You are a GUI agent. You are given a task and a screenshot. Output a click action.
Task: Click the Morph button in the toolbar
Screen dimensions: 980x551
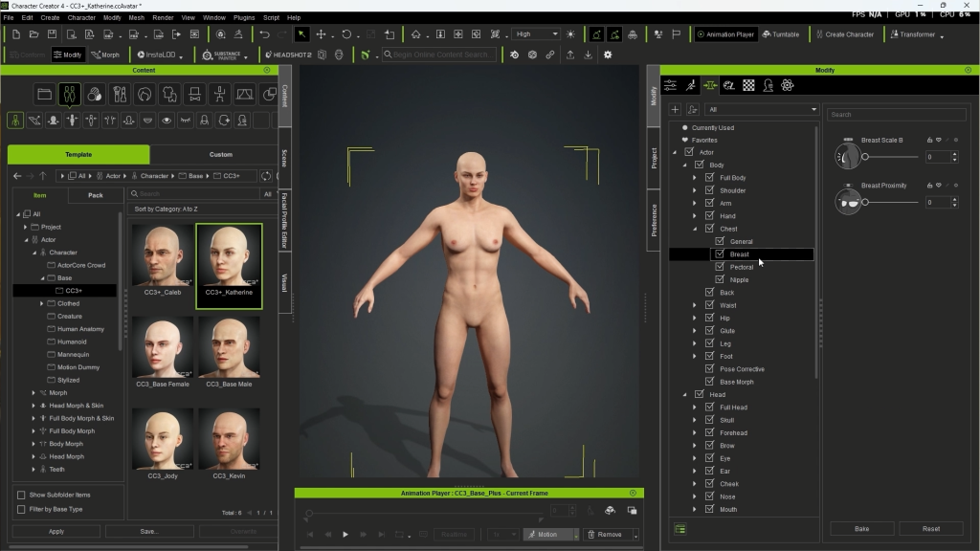coord(105,55)
